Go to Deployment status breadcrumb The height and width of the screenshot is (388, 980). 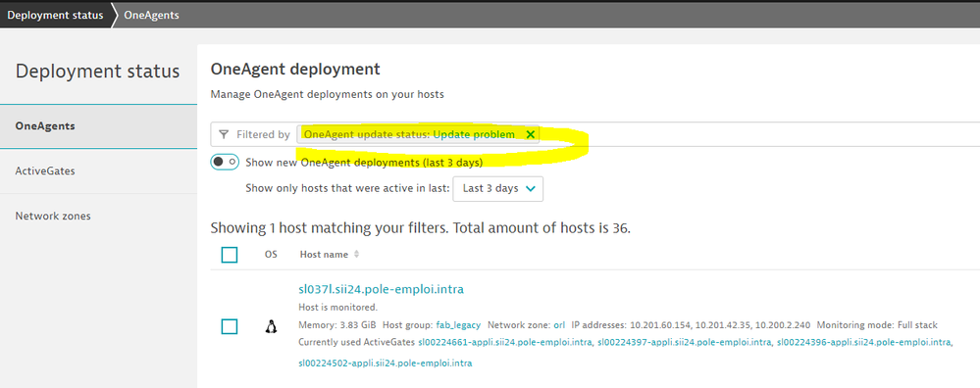tap(55, 15)
